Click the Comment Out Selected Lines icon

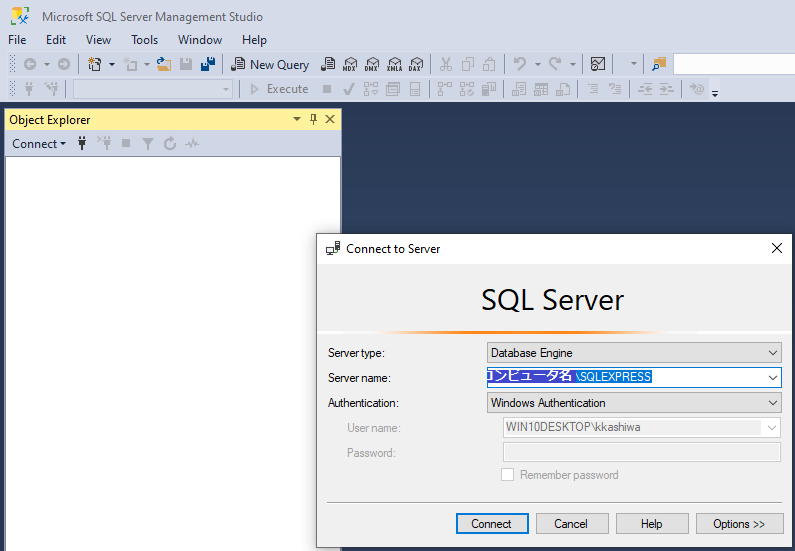[x=593, y=89]
